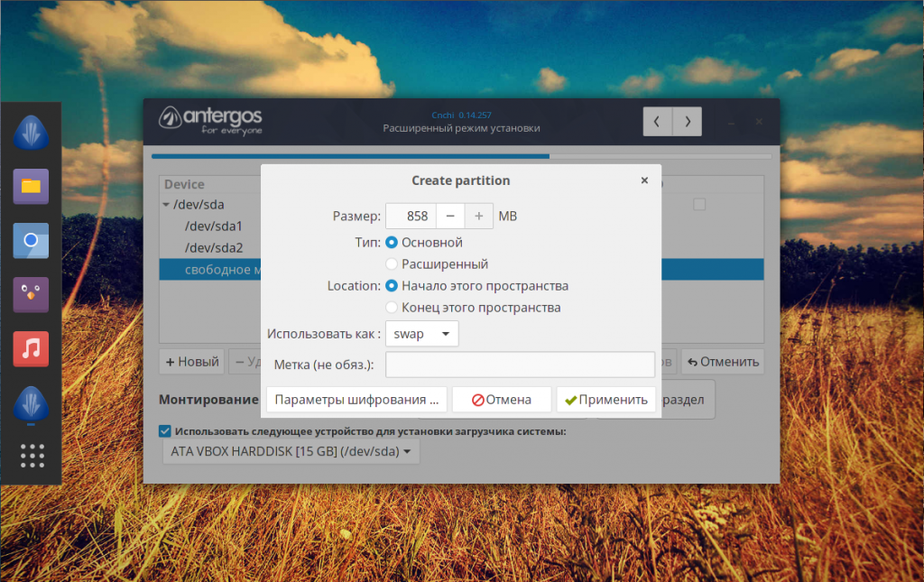Viewport: 924px width, 582px height.
Task: Go to the next installer step arrow
Action: 688,121
